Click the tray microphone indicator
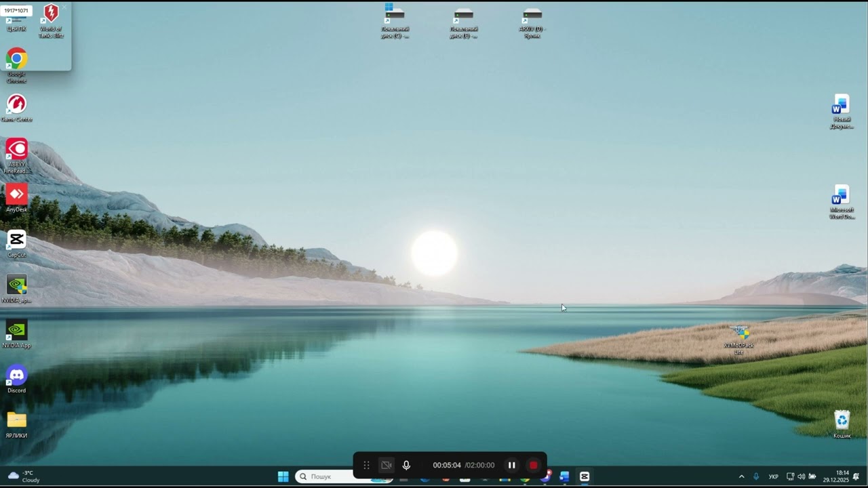The image size is (868, 488). click(756, 476)
